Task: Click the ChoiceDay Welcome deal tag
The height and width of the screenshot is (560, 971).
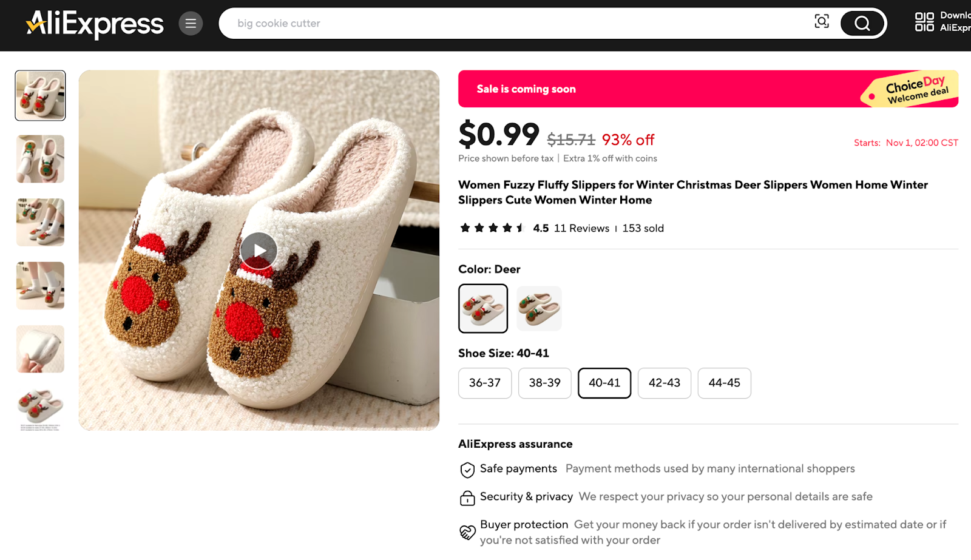Action: (908, 89)
